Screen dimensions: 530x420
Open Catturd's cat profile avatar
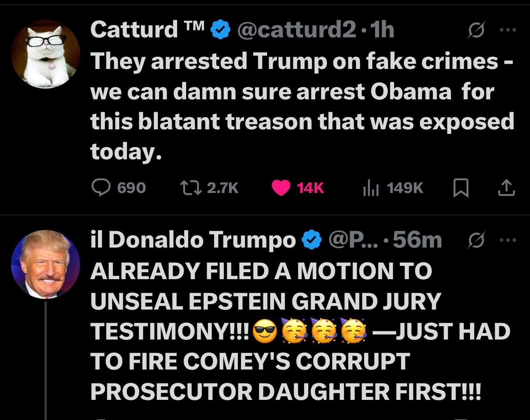point(45,54)
